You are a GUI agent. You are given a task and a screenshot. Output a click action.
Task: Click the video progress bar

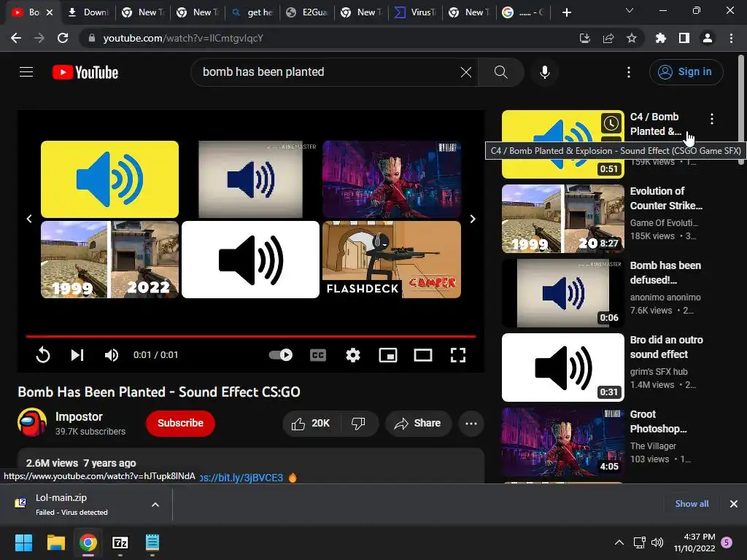click(x=251, y=336)
